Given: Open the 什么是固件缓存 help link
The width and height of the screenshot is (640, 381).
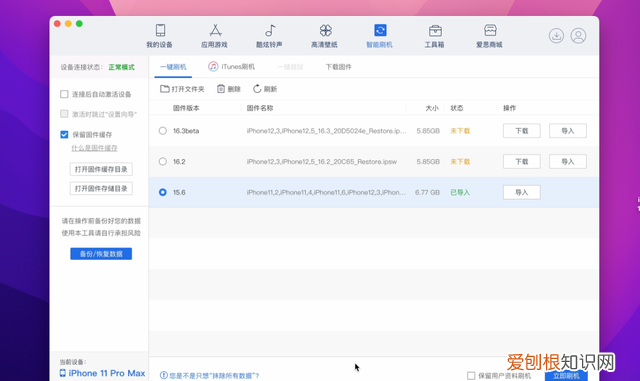Looking at the screenshot, I should [x=94, y=148].
